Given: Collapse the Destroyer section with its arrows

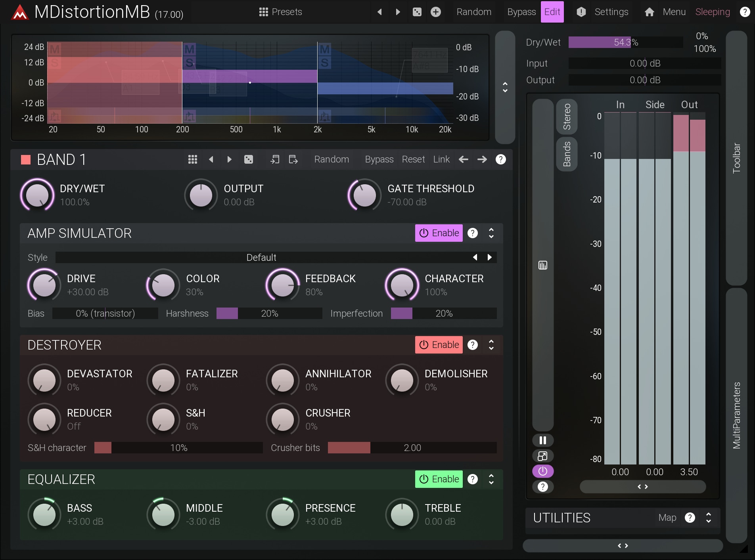Looking at the screenshot, I should click(491, 345).
